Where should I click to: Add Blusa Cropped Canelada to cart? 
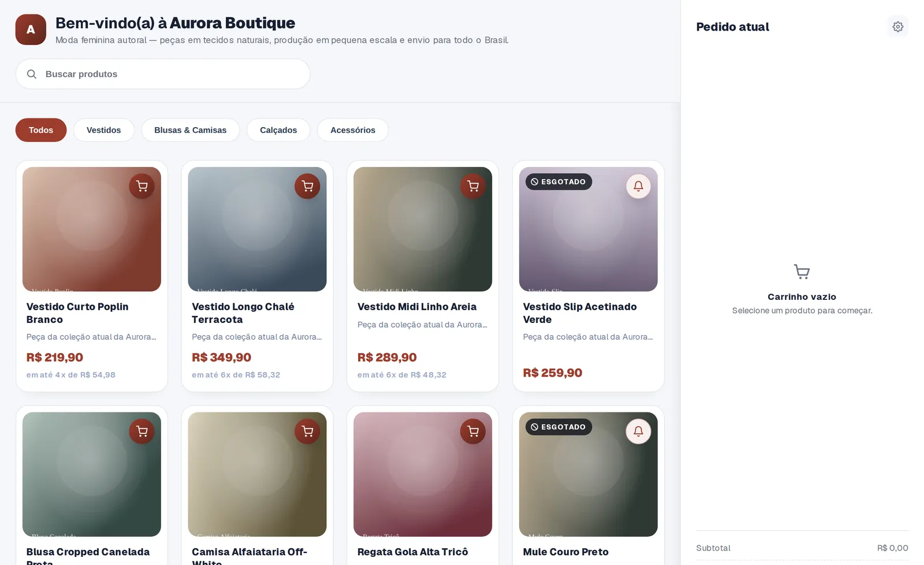pyautogui.click(x=141, y=431)
